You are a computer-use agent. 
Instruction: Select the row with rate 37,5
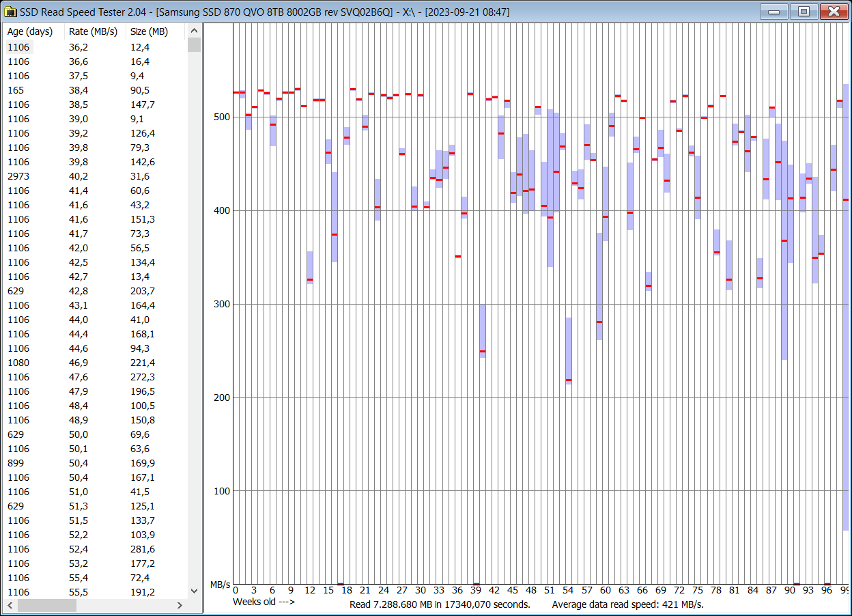pos(96,76)
